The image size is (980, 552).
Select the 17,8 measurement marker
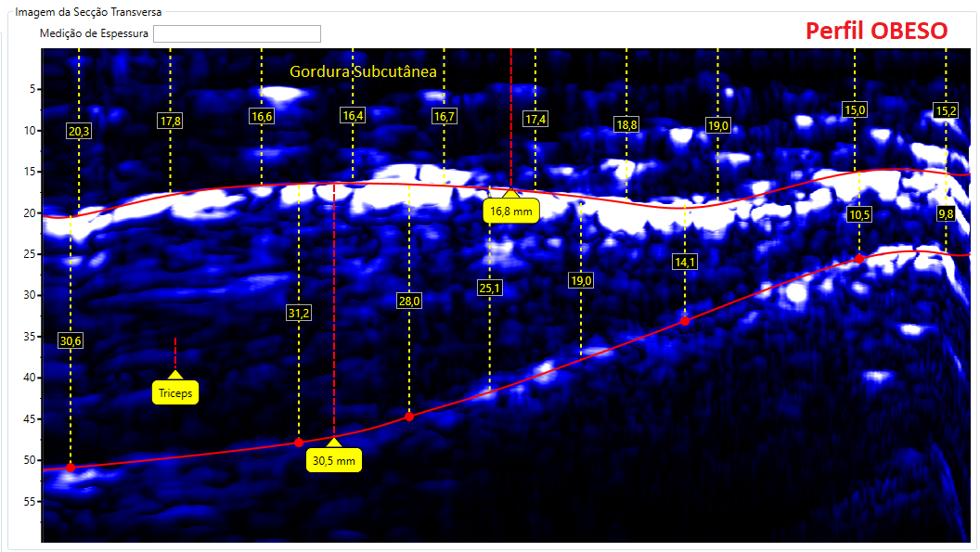pyautogui.click(x=169, y=119)
